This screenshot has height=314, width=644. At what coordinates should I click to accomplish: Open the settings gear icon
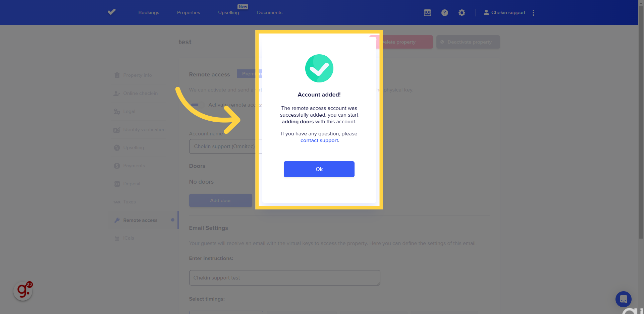(x=462, y=13)
